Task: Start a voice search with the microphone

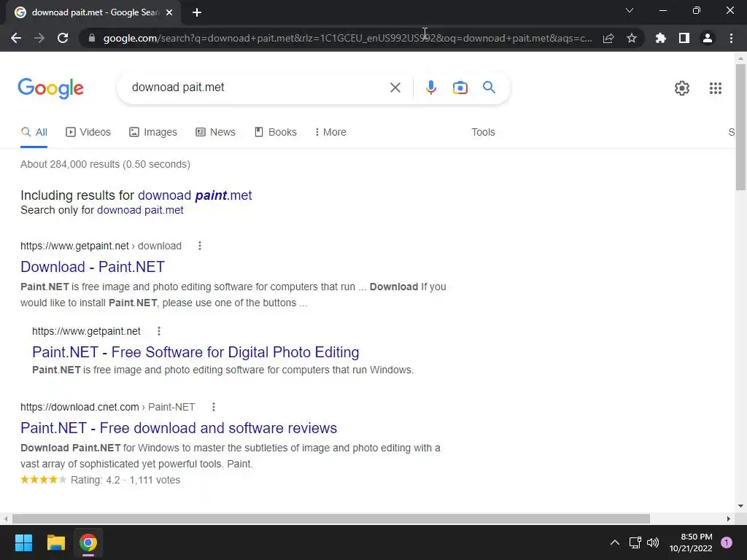Action: (x=431, y=87)
